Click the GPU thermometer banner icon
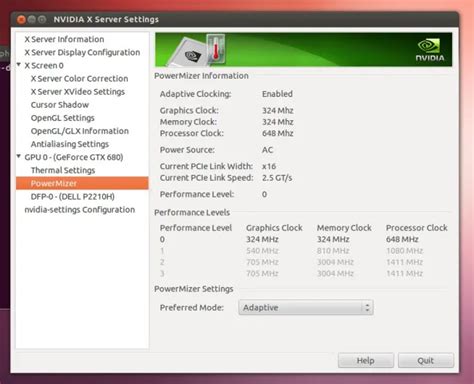The image size is (474, 384). coord(216,49)
